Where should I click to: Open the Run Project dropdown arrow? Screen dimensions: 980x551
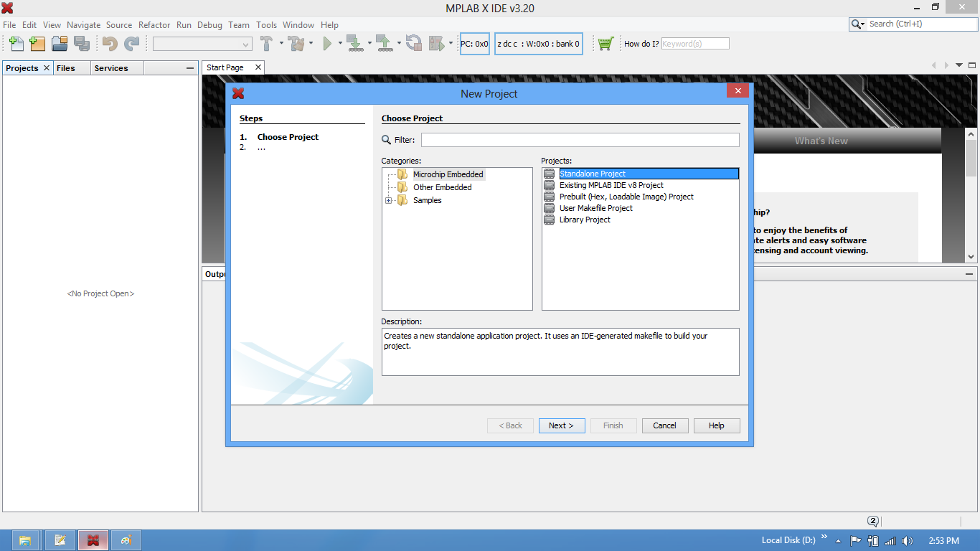coord(340,43)
